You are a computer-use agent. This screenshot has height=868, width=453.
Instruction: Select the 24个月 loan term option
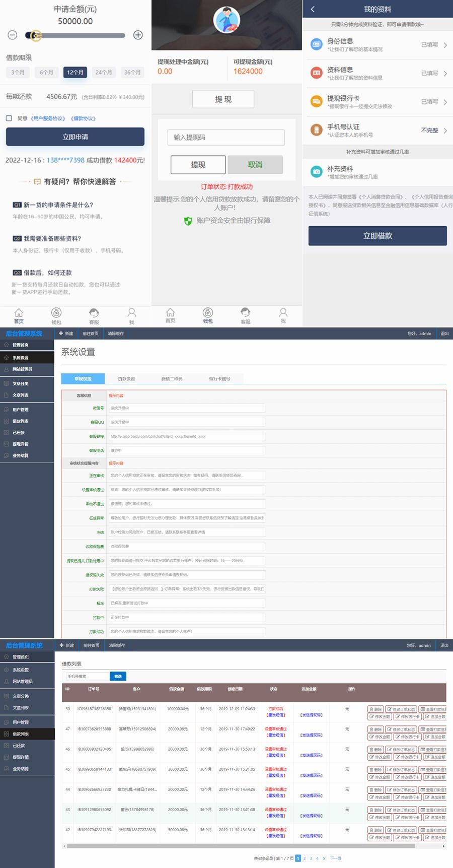click(x=104, y=73)
